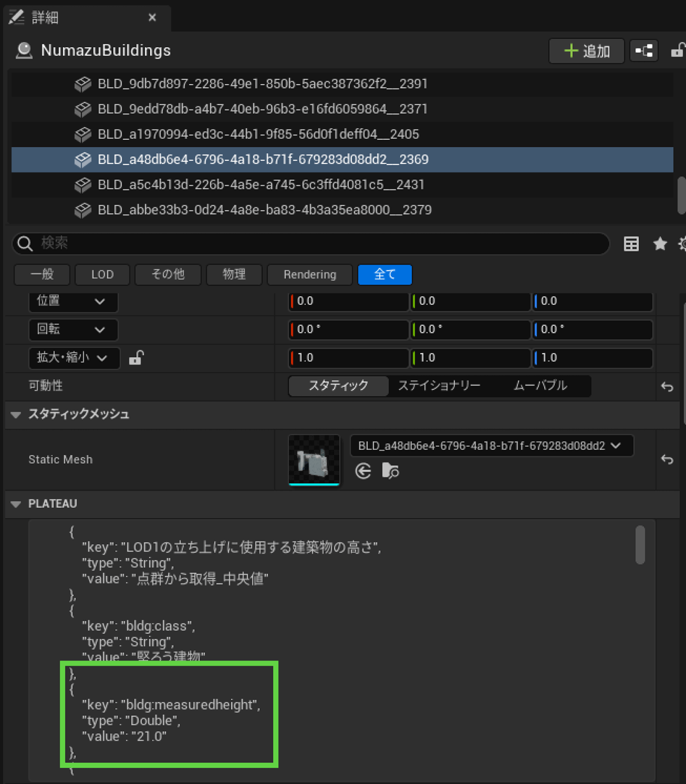Switch to the LOD filter tab

[x=102, y=274]
